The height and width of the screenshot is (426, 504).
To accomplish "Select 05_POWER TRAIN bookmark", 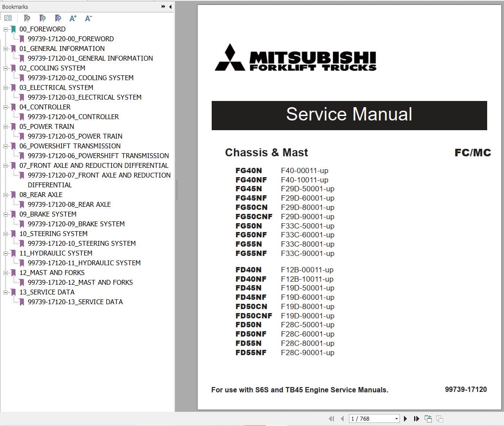I will point(47,127).
